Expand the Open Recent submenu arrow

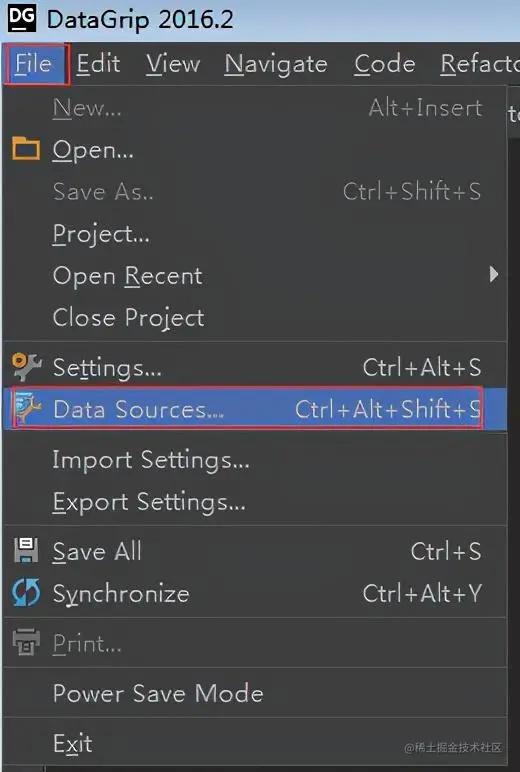tap(493, 274)
